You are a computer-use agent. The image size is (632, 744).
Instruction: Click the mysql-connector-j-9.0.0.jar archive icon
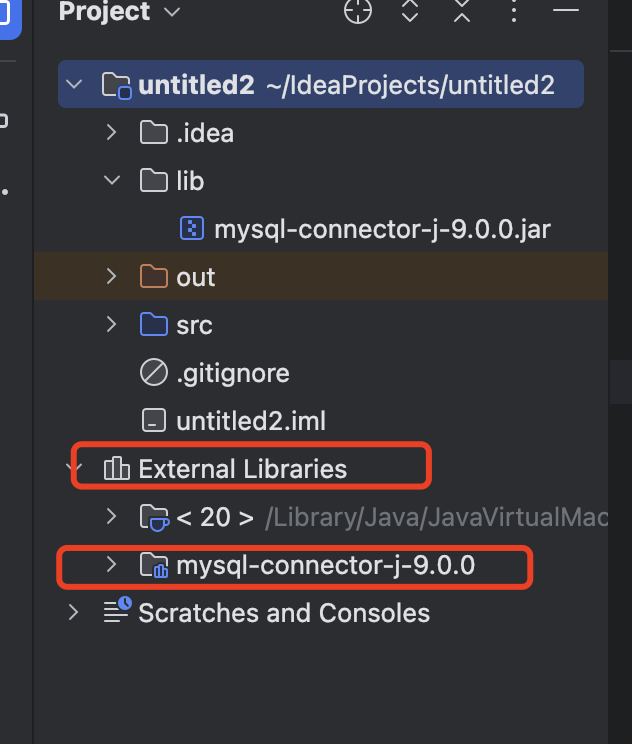pos(190,229)
